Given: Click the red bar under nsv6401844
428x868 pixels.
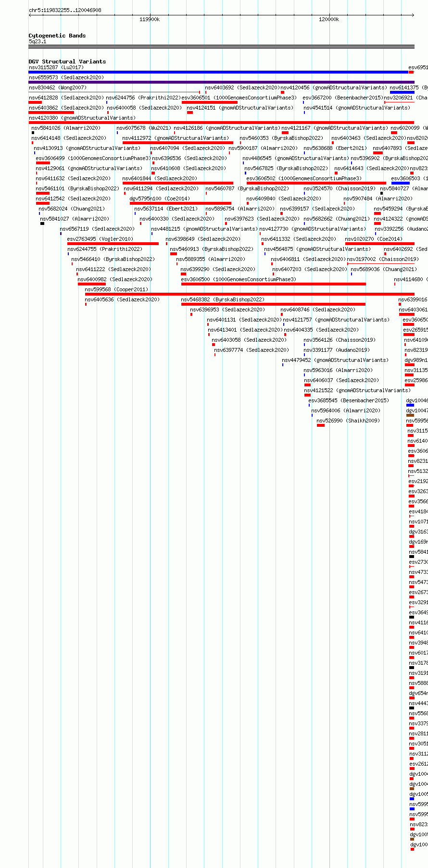Looking at the screenshot, I should point(178,183).
